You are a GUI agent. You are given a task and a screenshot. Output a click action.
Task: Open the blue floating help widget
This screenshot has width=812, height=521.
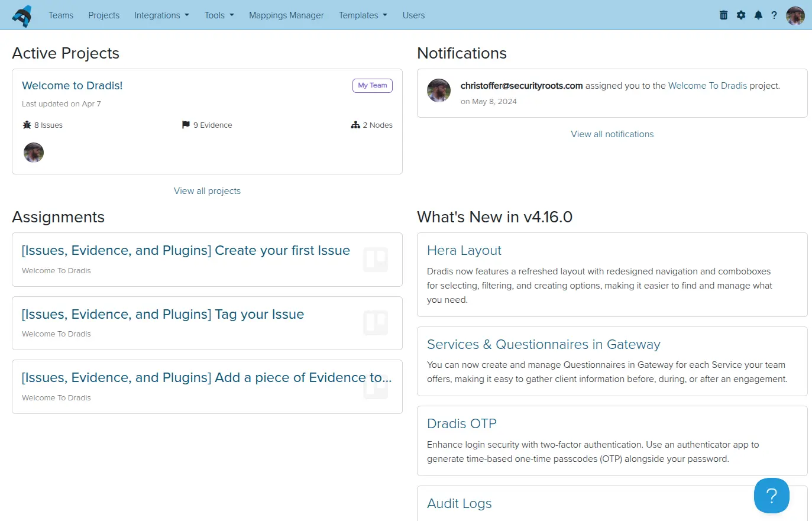[x=772, y=496]
